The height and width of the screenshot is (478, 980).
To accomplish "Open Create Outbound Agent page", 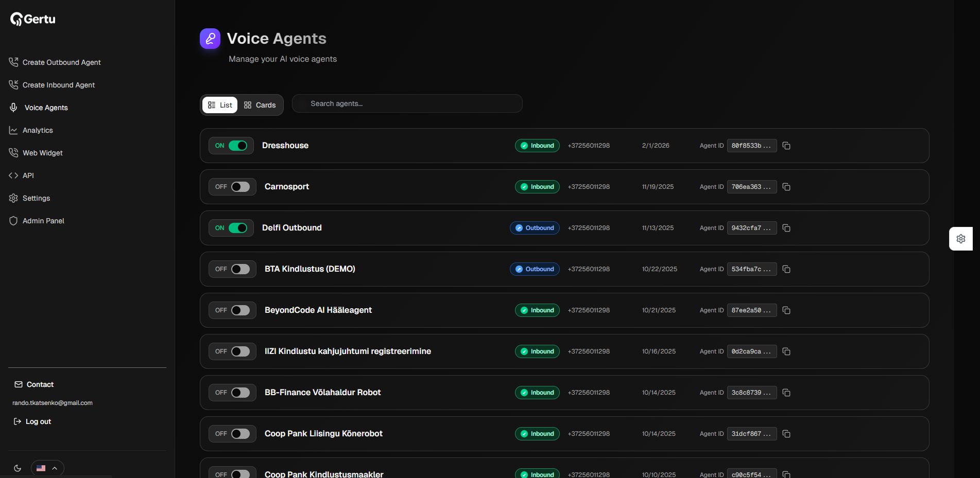I will (x=61, y=62).
